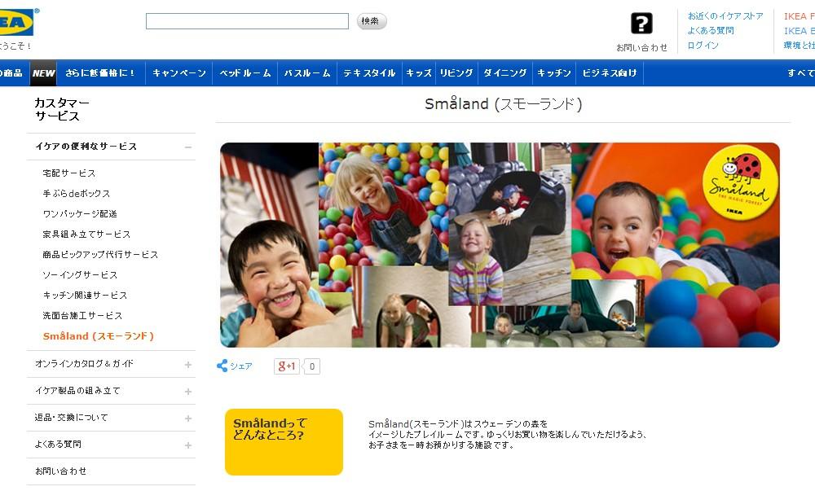
Task: Expand イケア製品の組み立て section
Action: [x=188, y=392]
